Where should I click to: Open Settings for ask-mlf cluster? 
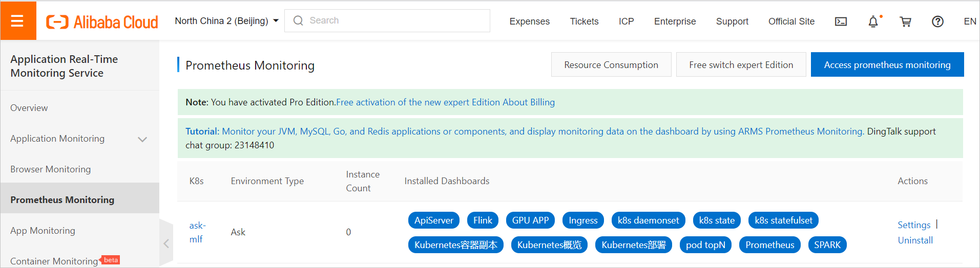pos(914,225)
